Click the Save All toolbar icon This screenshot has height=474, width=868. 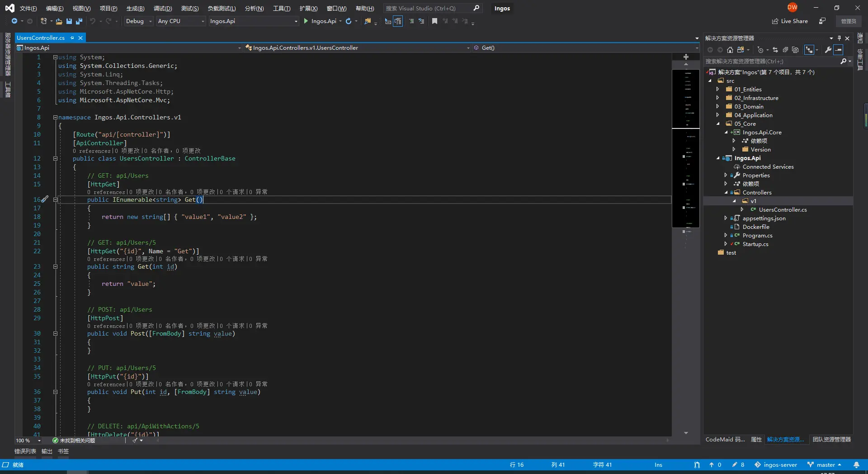[79, 21]
